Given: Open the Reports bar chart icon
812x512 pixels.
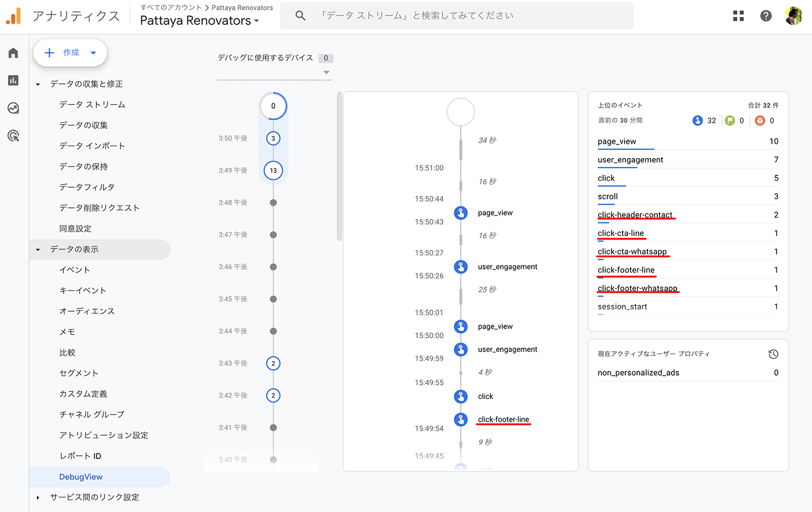Looking at the screenshot, I should coord(14,80).
